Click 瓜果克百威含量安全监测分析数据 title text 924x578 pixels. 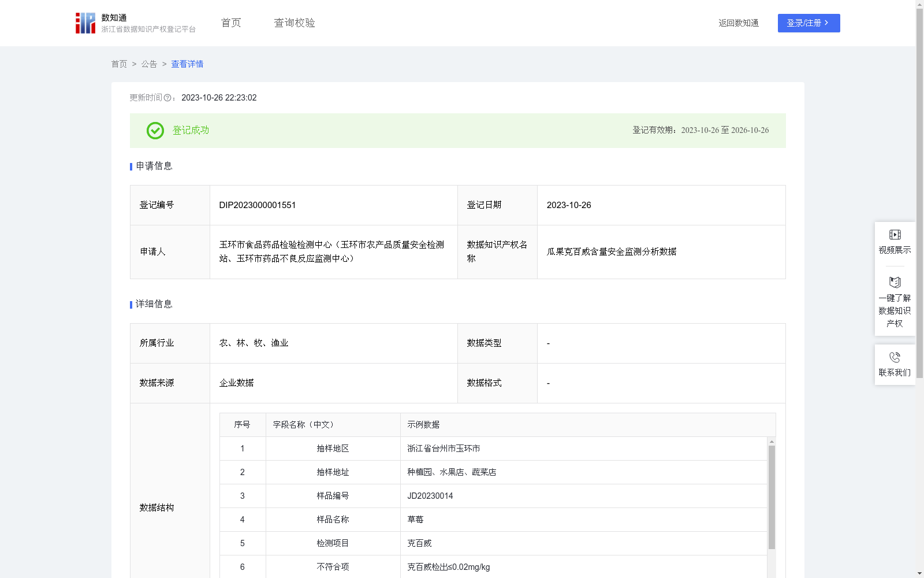pos(612,252)
